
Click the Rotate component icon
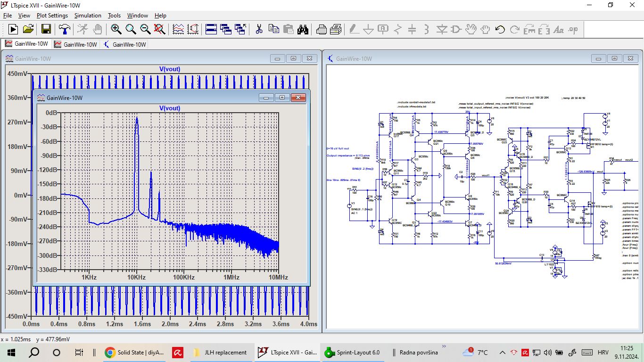(529, 29)
